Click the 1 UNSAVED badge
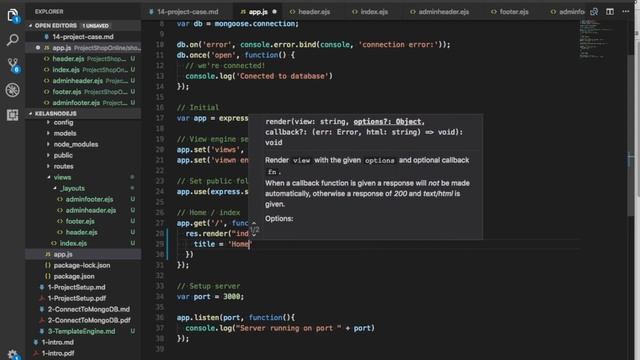Viewport: 640px width, 360px height. (x=96, y=26)
